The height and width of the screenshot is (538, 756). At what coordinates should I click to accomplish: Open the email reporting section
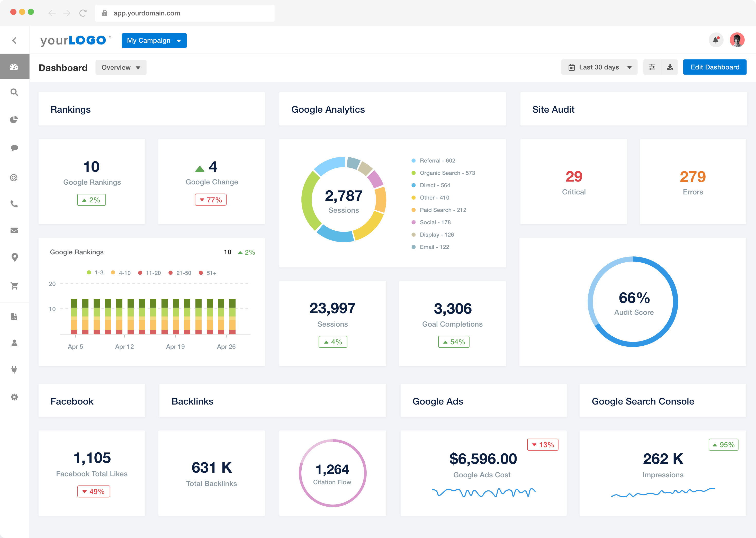coord(15,230)
